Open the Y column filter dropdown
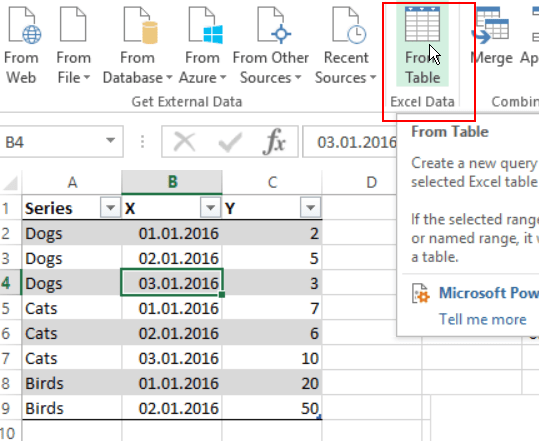The width and height of the screenshot is (539, 441). pos(310,207)
